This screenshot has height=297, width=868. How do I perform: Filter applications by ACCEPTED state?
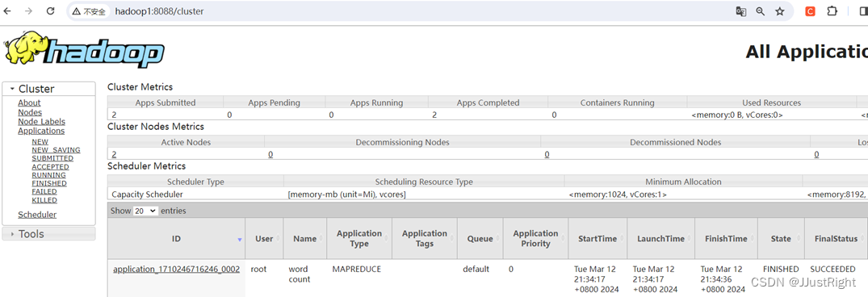point(50,166)
